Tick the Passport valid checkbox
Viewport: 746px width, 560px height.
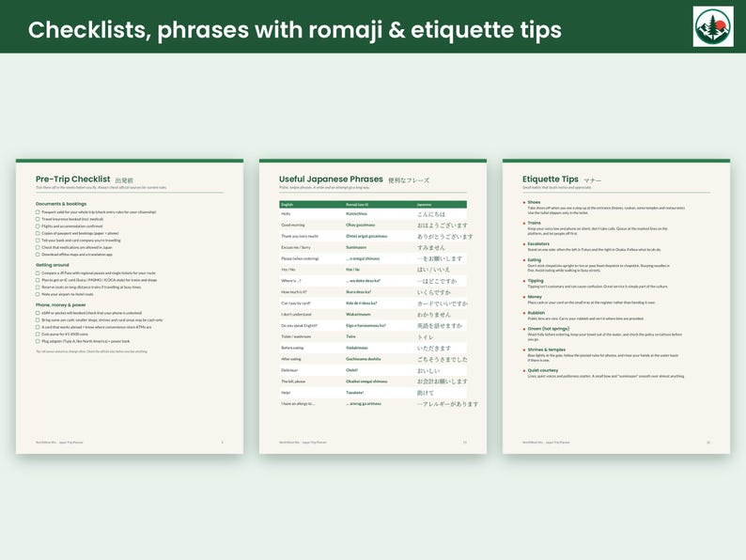coord(38,212)
